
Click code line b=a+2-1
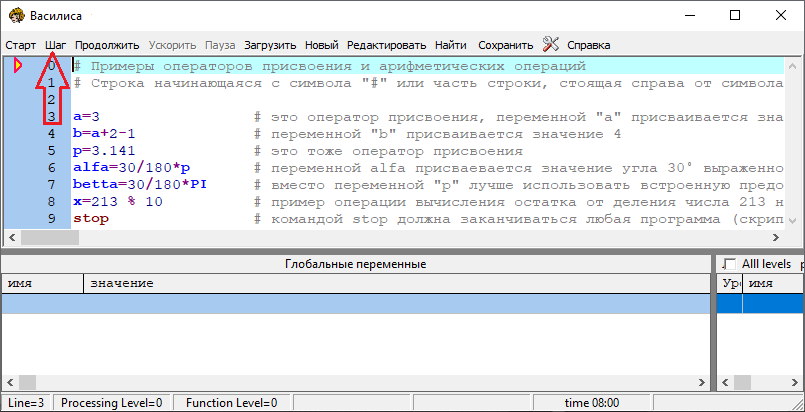pos(104,134)
